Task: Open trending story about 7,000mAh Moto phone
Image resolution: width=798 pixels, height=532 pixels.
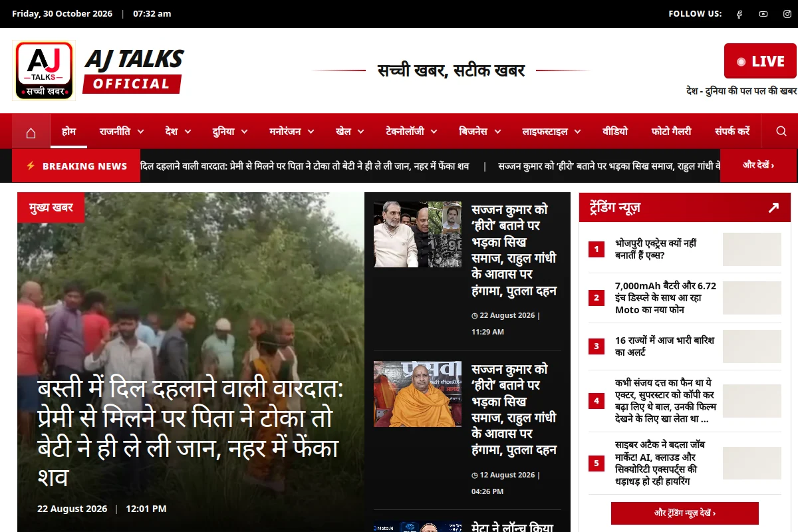Action: pos(666,298)
